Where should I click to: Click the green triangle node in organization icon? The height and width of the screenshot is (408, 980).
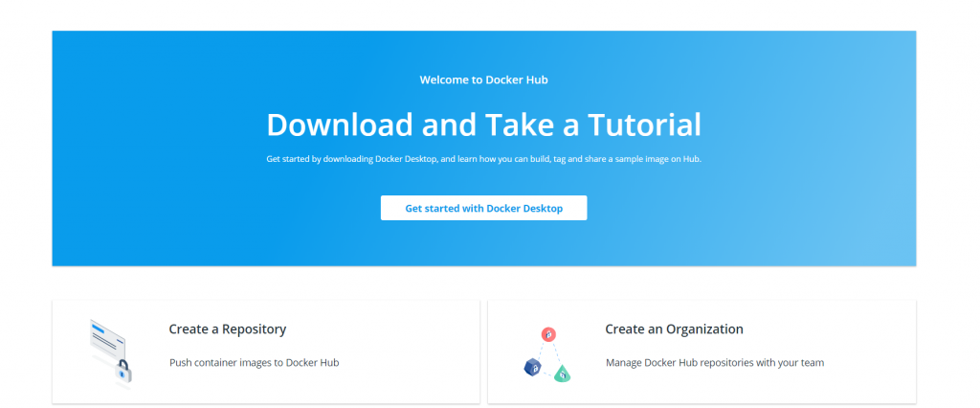point(564,374)
